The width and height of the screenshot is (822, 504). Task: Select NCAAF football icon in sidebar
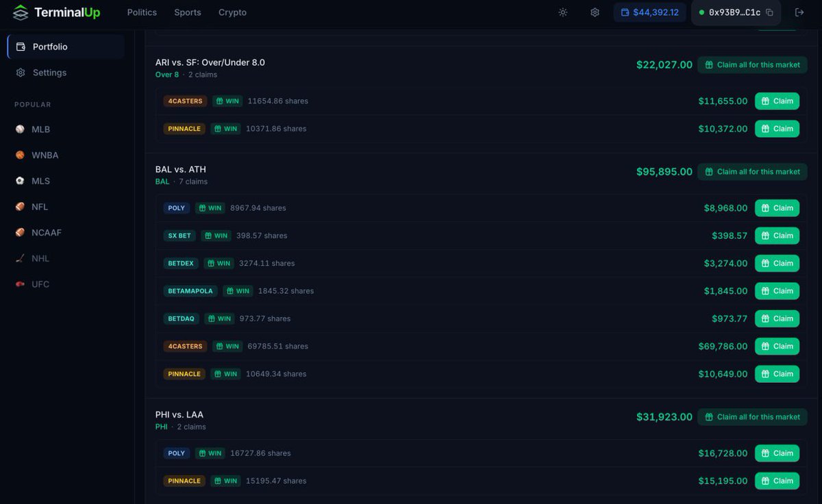(x=20, y=233)
